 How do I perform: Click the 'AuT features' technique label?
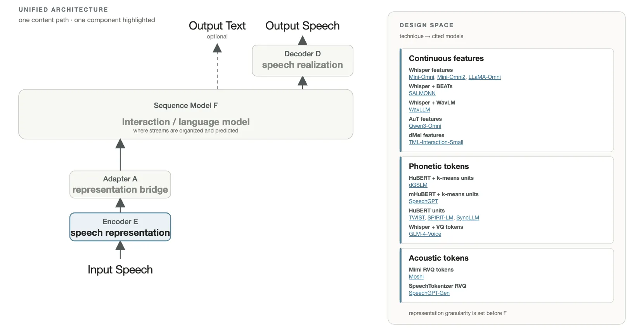(x=425, y=119)
